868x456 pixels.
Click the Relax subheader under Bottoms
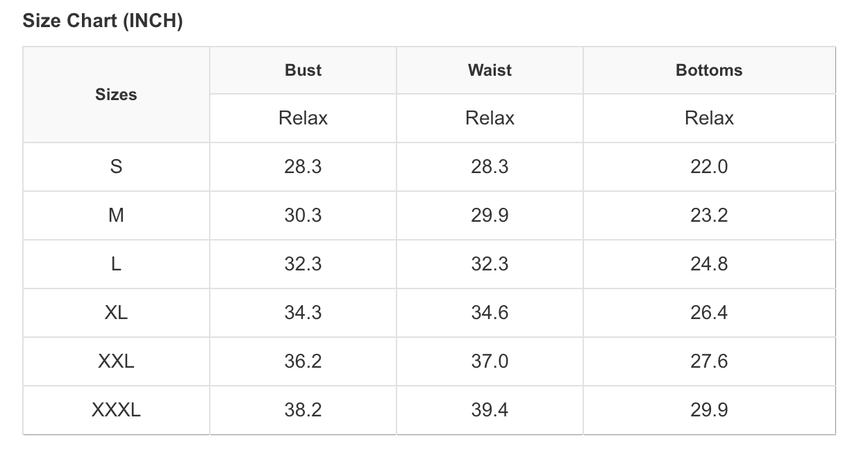pyautogui.click(x=709, y=118)
